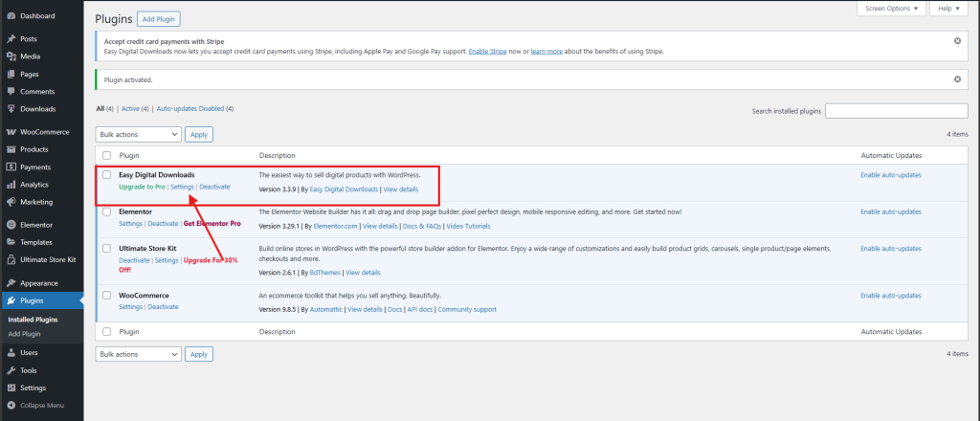Open Ultimate Store Kit Settings link
The width and height of the screenshot is (980, 421).
[167, 260]
